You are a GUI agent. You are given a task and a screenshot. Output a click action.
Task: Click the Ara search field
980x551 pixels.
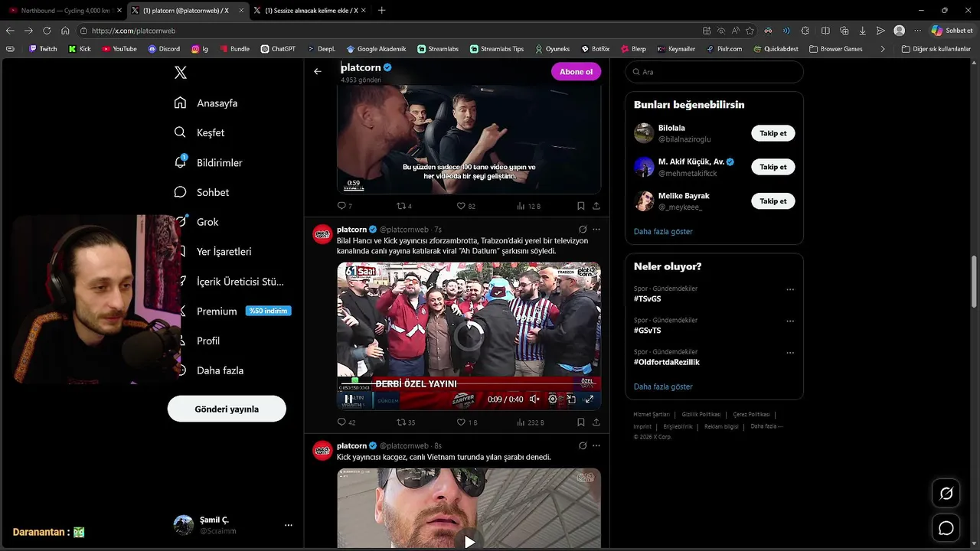click(x=714, y=71)
